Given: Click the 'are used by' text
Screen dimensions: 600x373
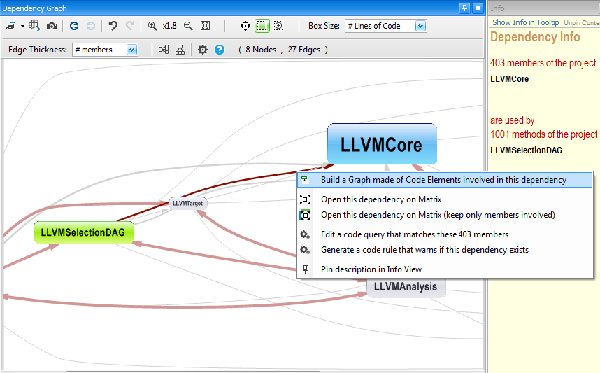Looking at the screenshot, I should 512,121.
